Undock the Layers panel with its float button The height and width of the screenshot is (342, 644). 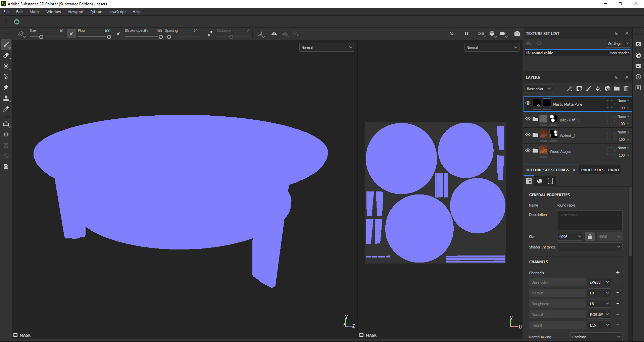pyautogui.click(x=617, y=77)
